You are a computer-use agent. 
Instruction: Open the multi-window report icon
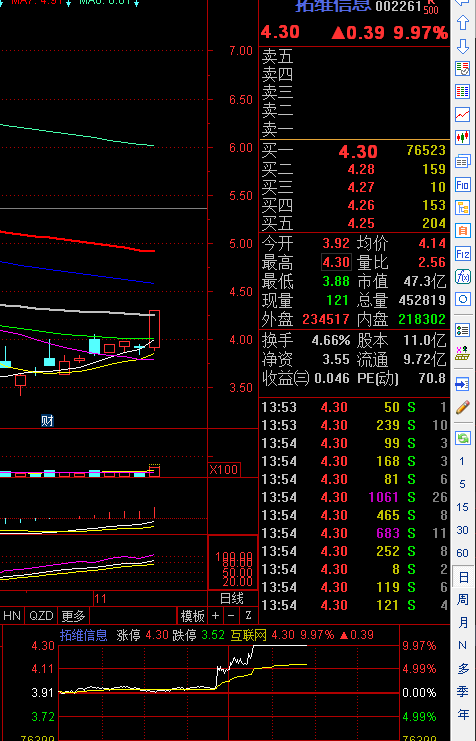(463, 161)
